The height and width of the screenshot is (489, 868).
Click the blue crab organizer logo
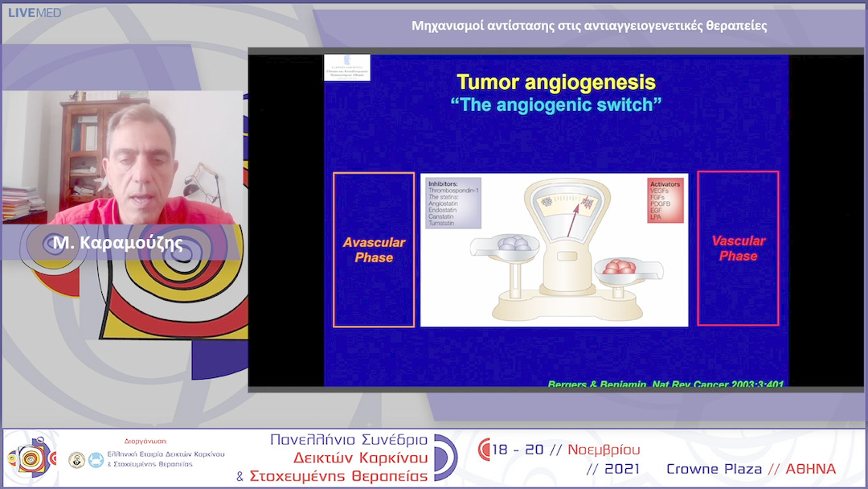coord(96,460)
